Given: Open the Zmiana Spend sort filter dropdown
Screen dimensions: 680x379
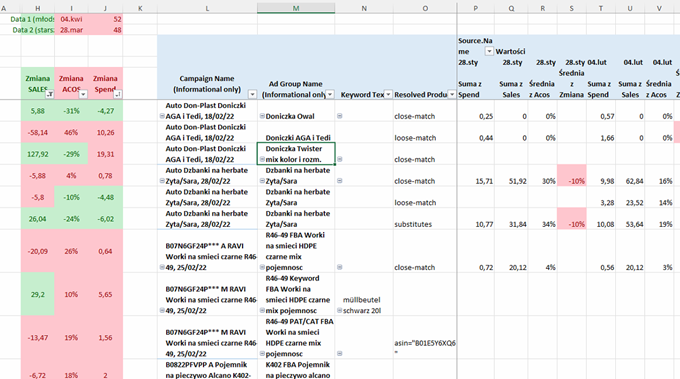Looking at the screenshot, I should click(x=118, y=94).
